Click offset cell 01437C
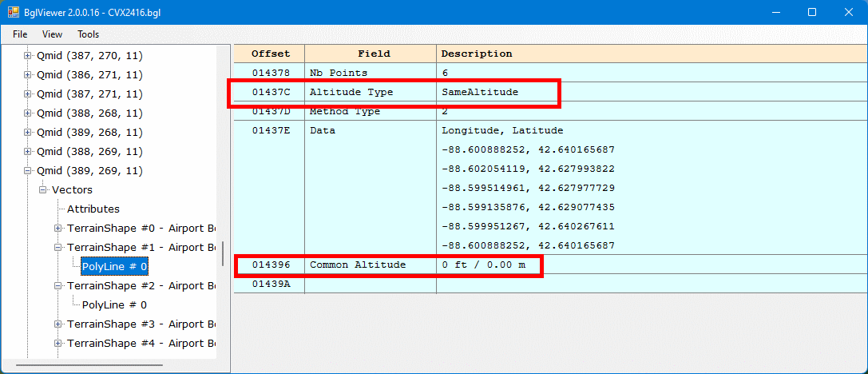 [x=270, y=92]
